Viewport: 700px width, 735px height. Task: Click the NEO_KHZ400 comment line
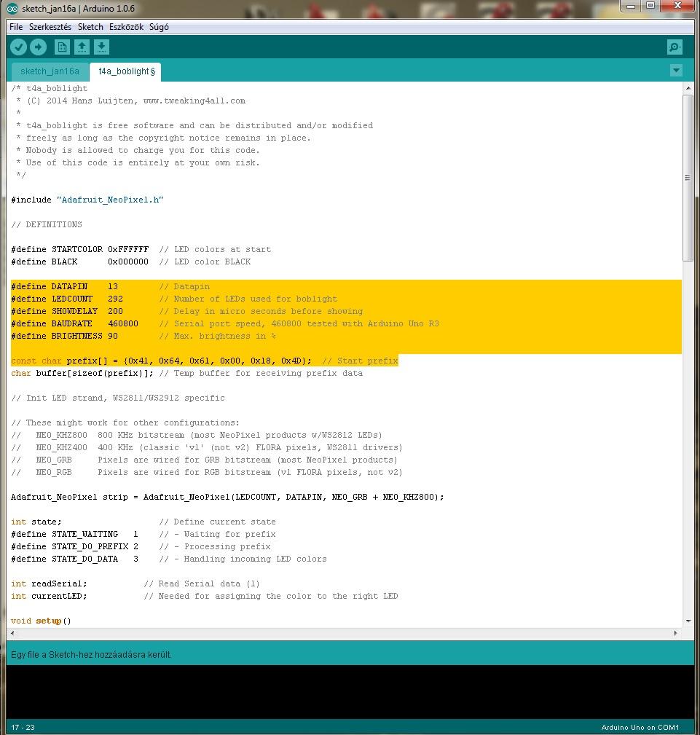[x=207, y=447]
